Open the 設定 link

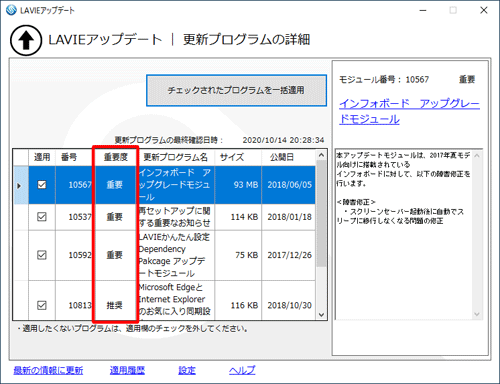[x=187, y=370]
